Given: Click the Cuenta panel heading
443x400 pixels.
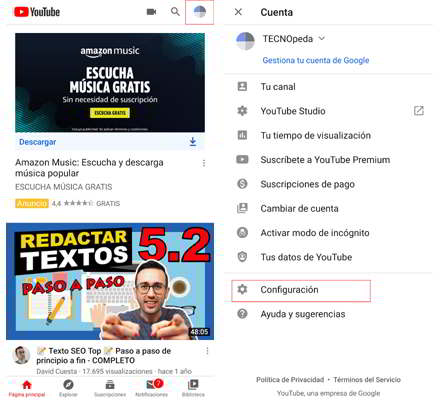Looking at the screenshot, I should click(x=277, y=12).
